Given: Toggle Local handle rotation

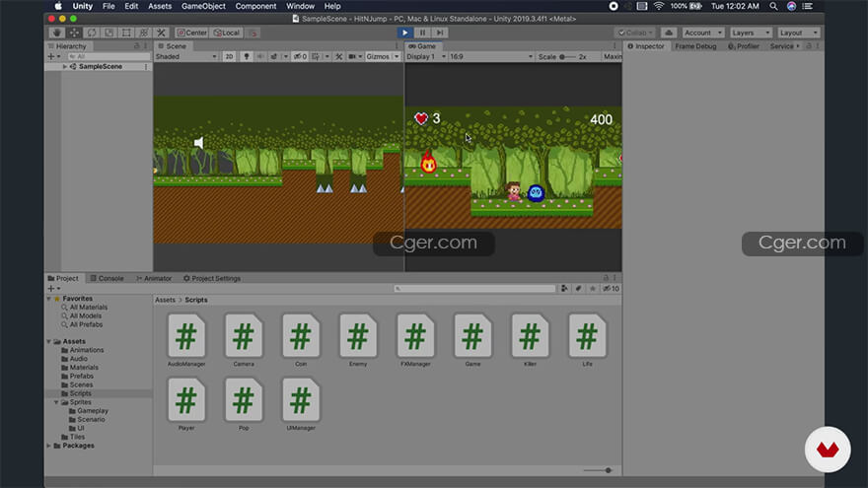Looking at the screenshot, I should coord(227,33).
